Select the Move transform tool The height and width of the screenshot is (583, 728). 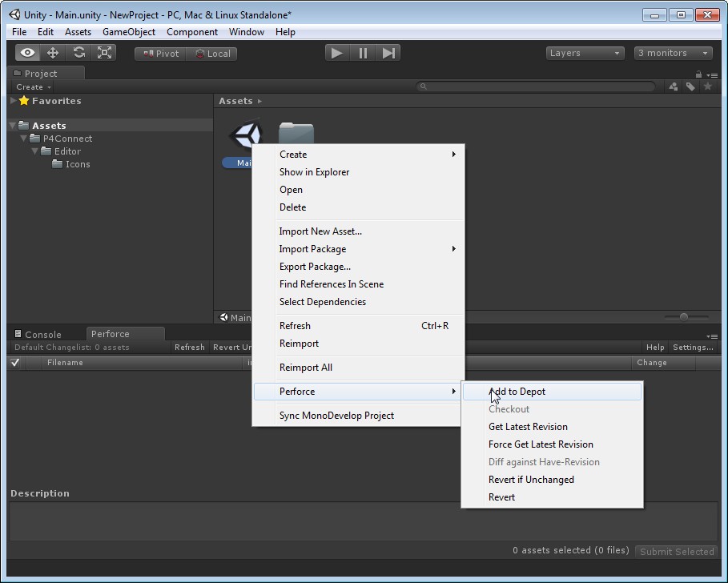point(53,53)
